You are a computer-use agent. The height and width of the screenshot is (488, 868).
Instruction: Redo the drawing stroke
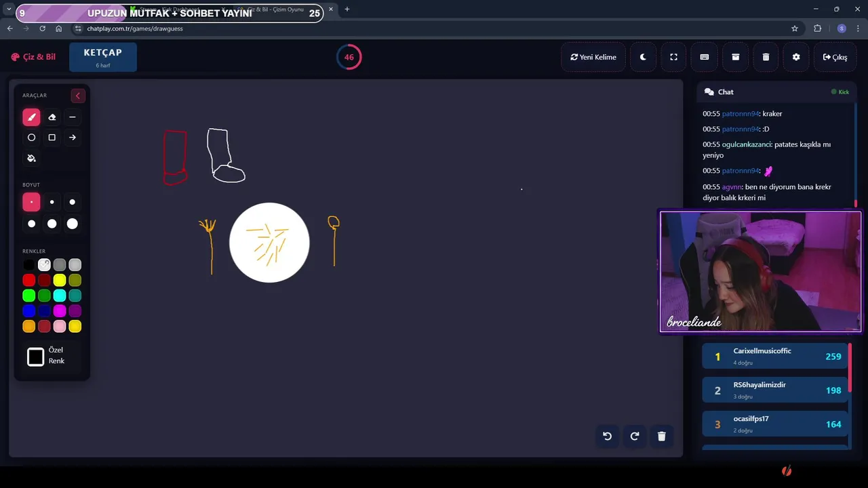[635, 436]
